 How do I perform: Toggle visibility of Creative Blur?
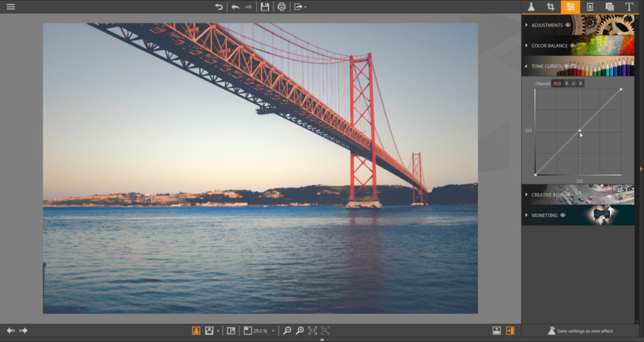click(x=569, y=194)
